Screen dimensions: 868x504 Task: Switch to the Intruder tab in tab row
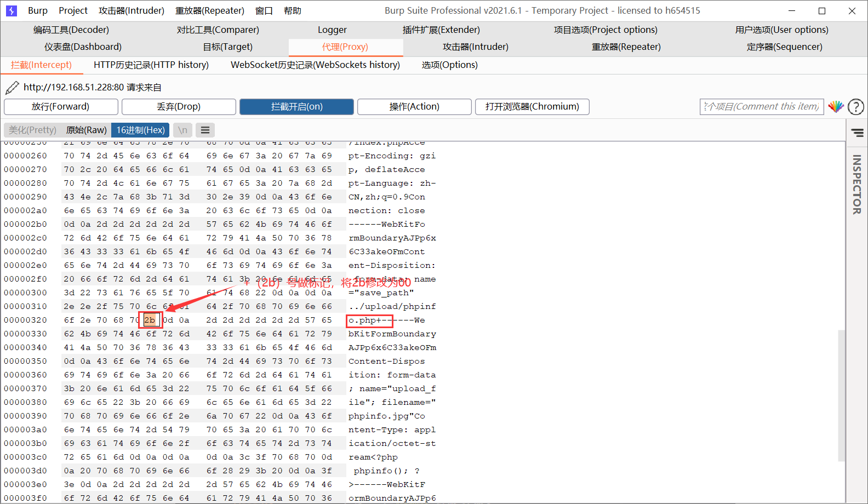(476, 47)
